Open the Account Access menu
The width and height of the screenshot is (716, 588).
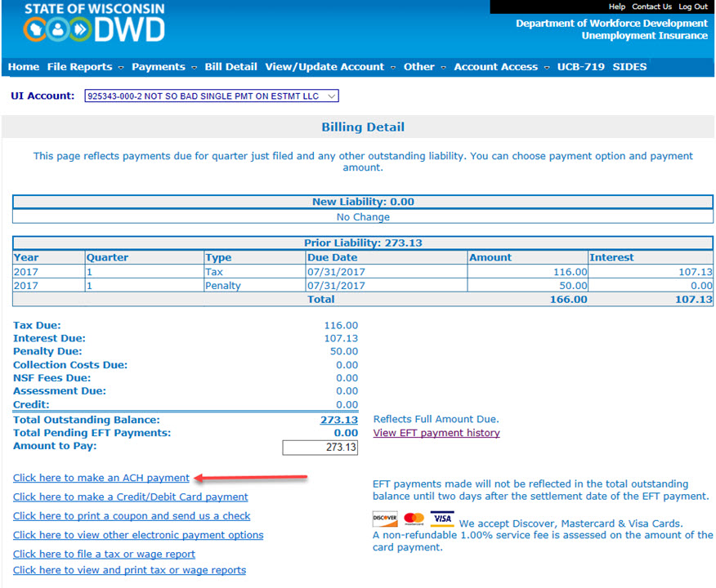501,67
